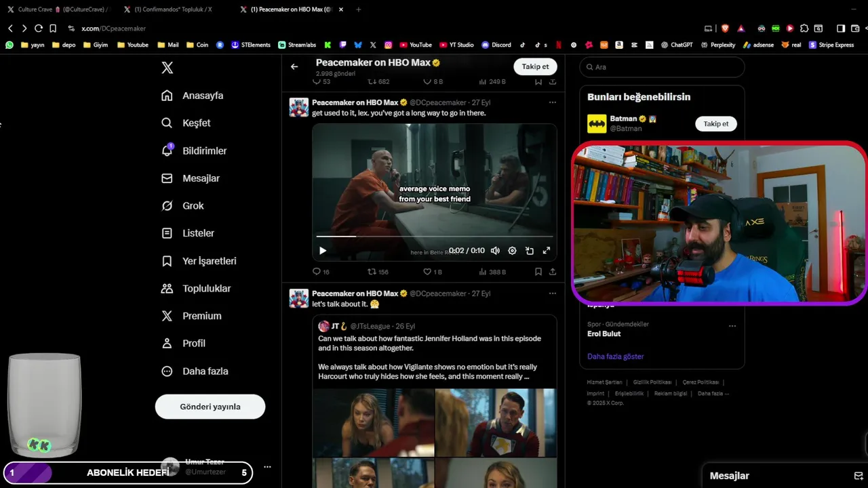The width and height of the screenshot is (868, 488).
Task: Open Mesajlar in the sidebar
Action: pyautogui.click(x=191, y=178)
